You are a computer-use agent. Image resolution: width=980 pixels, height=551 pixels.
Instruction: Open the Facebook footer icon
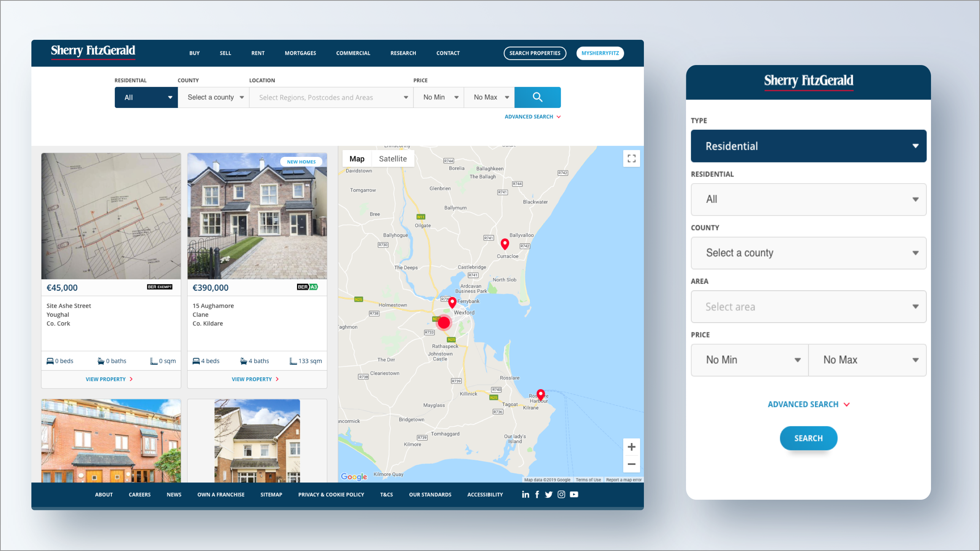coord(537,494)
